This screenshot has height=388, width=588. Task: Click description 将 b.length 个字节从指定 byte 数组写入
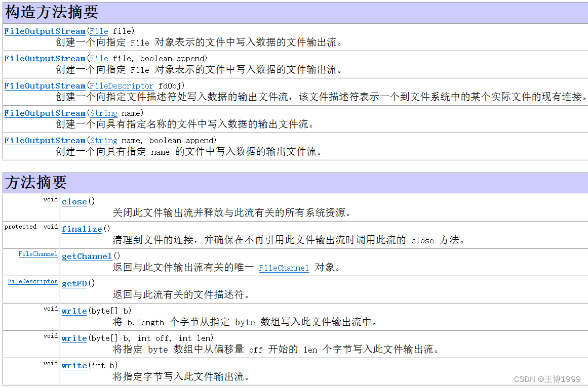tap(246, 322)
